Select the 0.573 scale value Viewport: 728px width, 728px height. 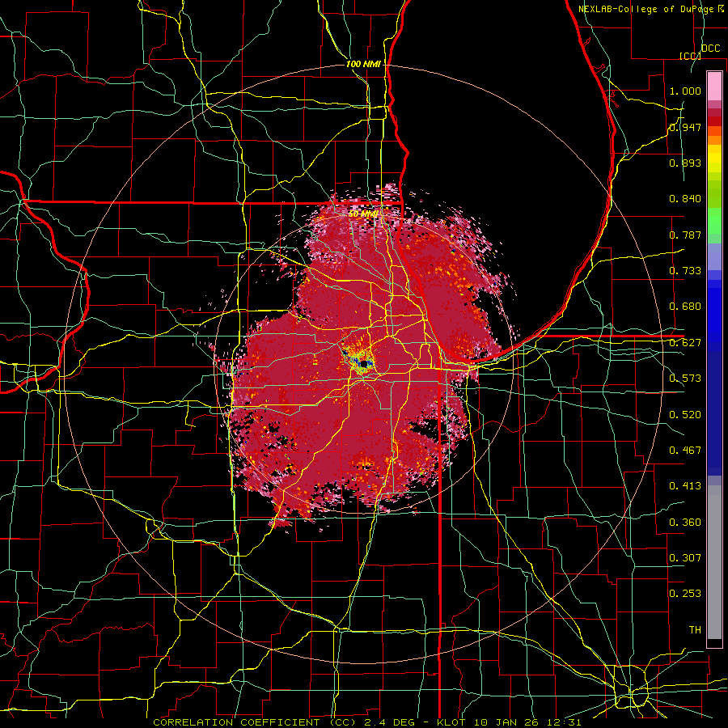point(685,379)
